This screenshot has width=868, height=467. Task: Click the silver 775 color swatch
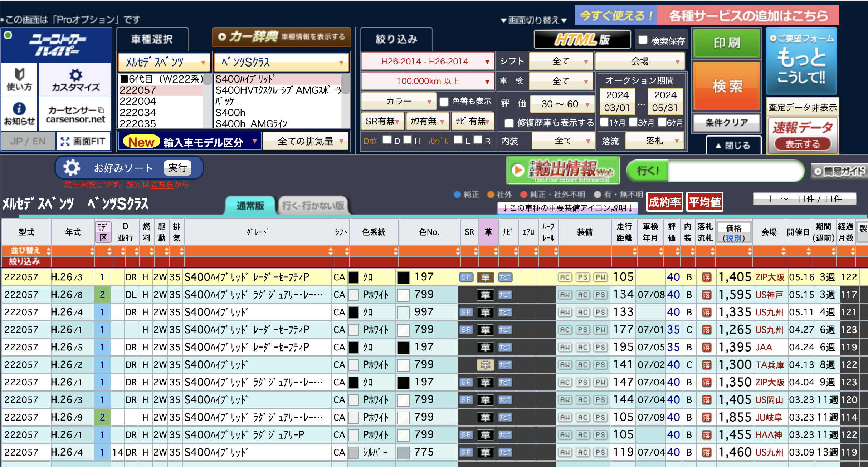point(403,453)
